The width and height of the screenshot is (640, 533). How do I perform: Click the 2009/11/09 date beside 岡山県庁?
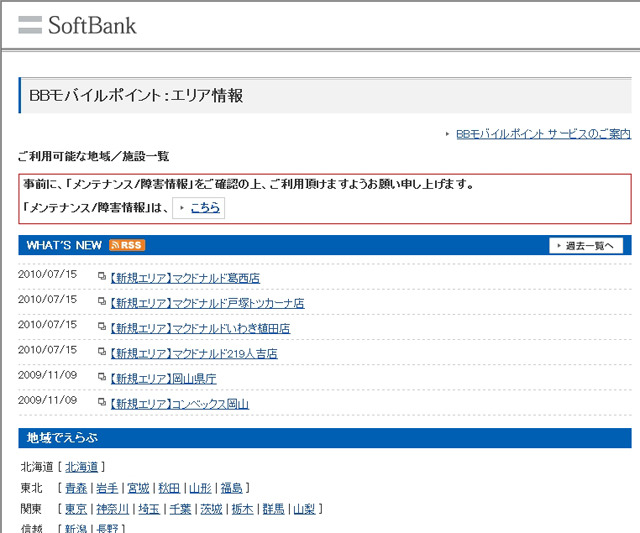point(47,375)
